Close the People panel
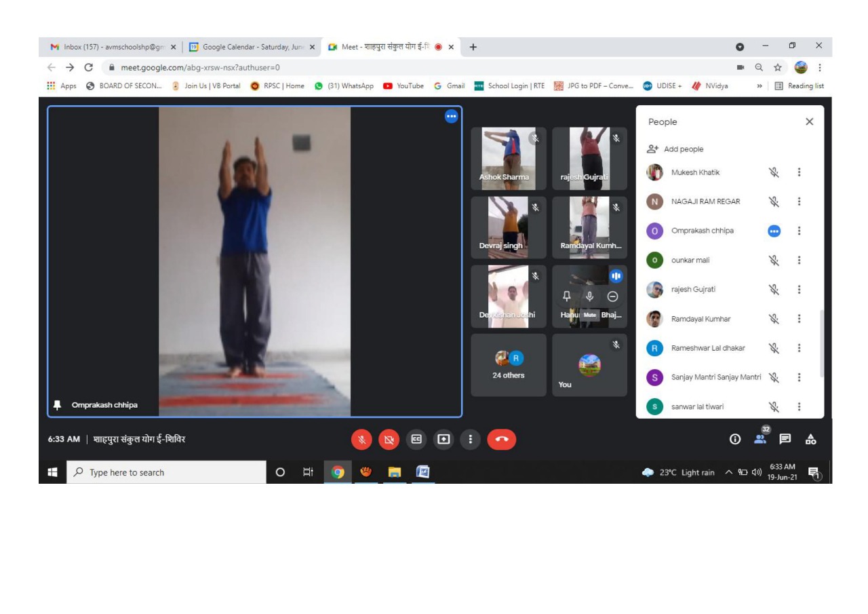This screenshot has width=868, height=614. click(x=809, y=121)
